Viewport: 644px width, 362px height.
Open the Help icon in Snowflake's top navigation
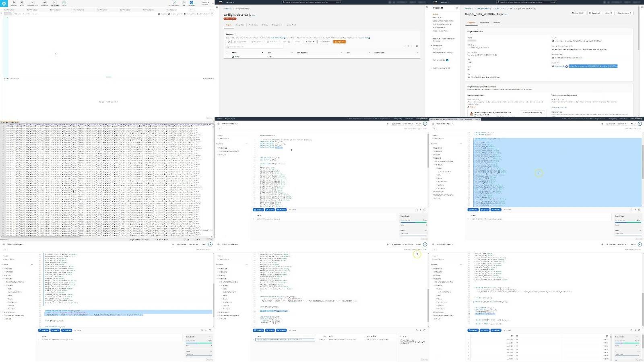[184, 4]
